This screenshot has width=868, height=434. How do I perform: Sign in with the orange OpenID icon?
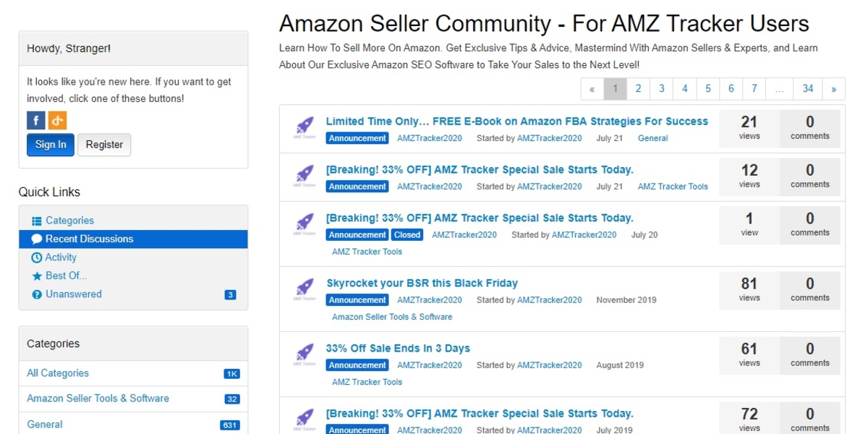57,120
